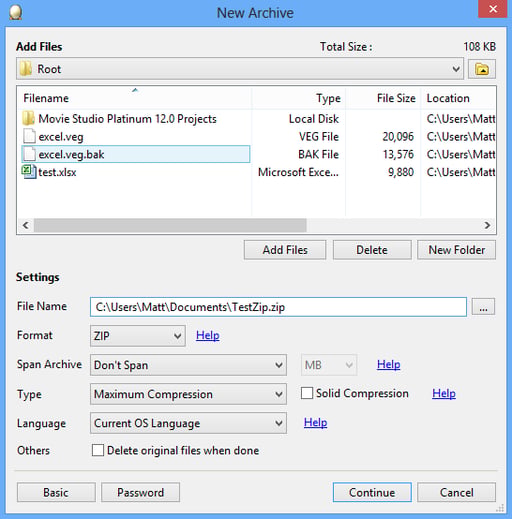Screen dimensions: 512x519
Task: Click the folder-up icon beside Root dropdown
Action: point(482,69)
